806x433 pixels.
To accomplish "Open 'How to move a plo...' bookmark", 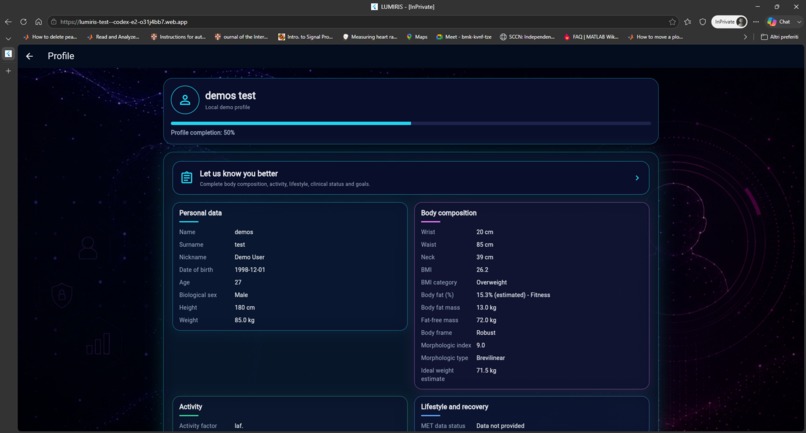I will point(655,37).
